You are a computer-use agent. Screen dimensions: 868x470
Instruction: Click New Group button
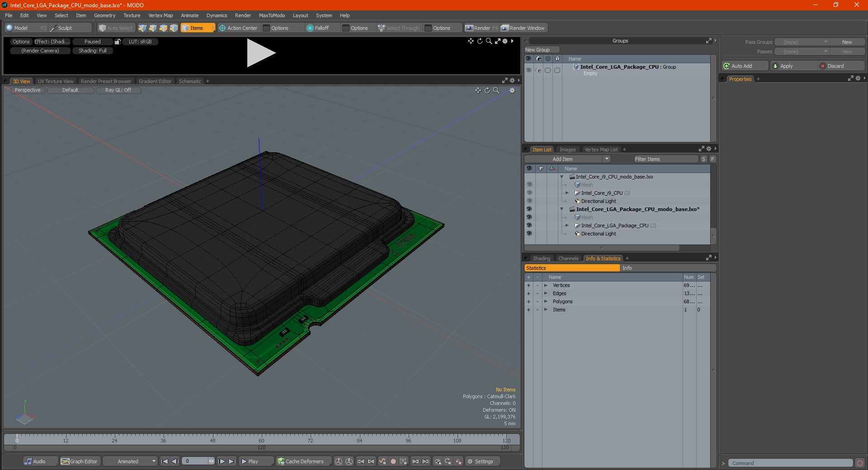[x=542, y=50]
